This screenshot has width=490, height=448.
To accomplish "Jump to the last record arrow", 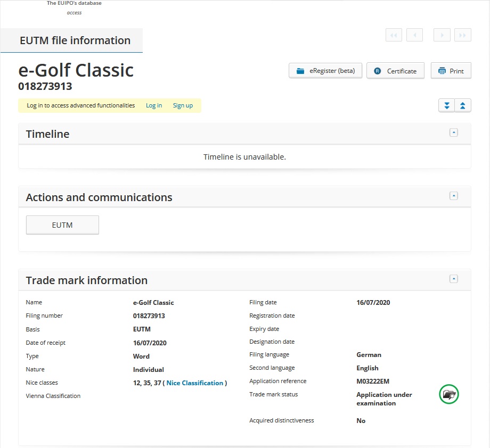I will pyautogui.click(x=463, y=35).
